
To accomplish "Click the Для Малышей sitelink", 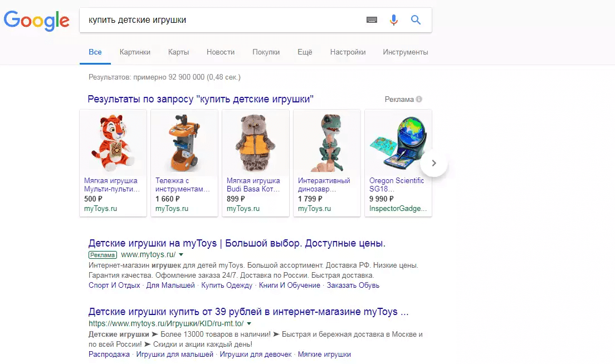I will click(170, 286).
